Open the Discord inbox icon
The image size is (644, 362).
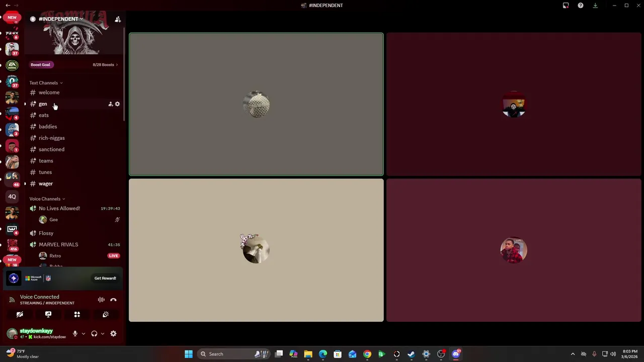[566, 6]
